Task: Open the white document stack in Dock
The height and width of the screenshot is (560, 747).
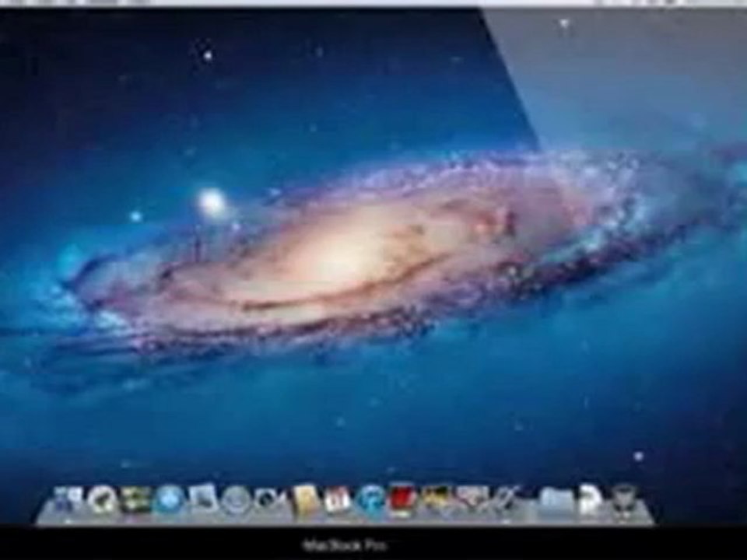Action: [x=590, y=499]
